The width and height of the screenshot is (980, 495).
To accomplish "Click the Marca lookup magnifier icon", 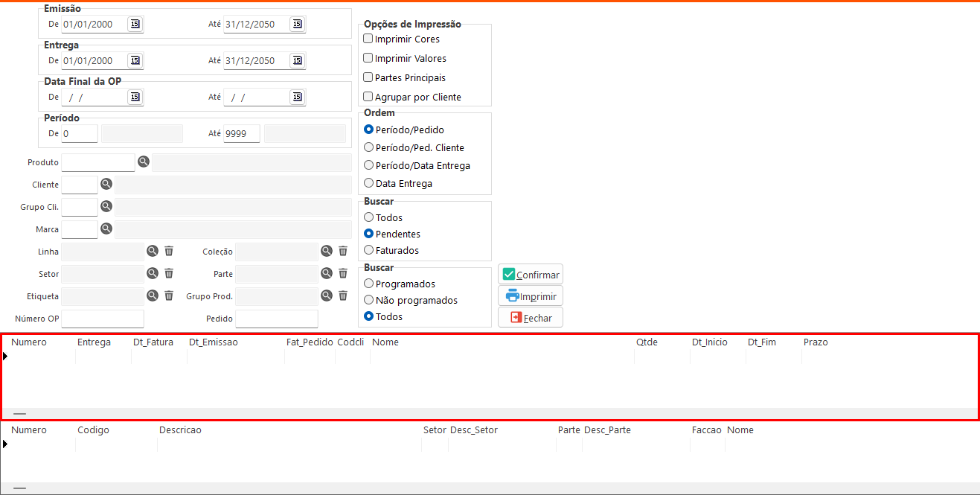I will 106,229.
